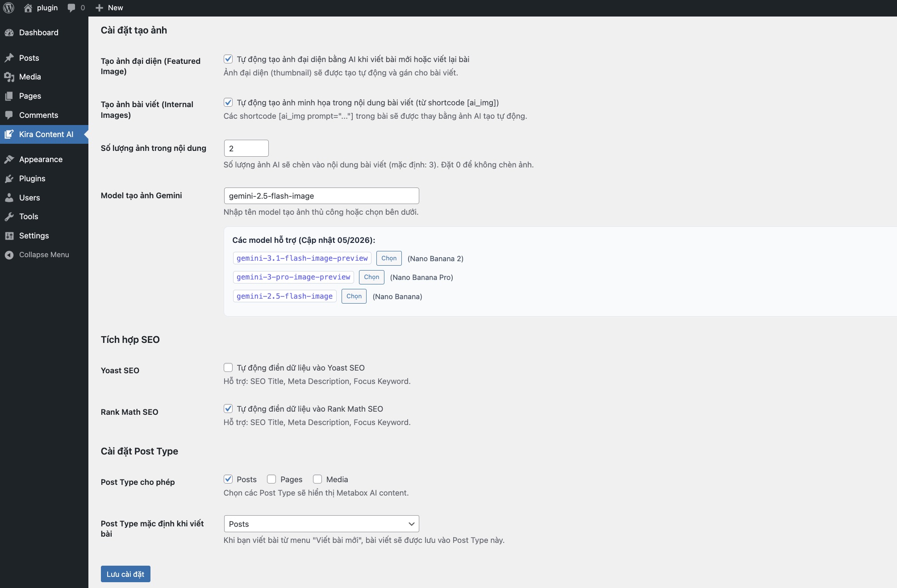This screenshot has width=897, height=588.
Task: Uncheck the auto featured image checkbox
Action: [228, 59]
